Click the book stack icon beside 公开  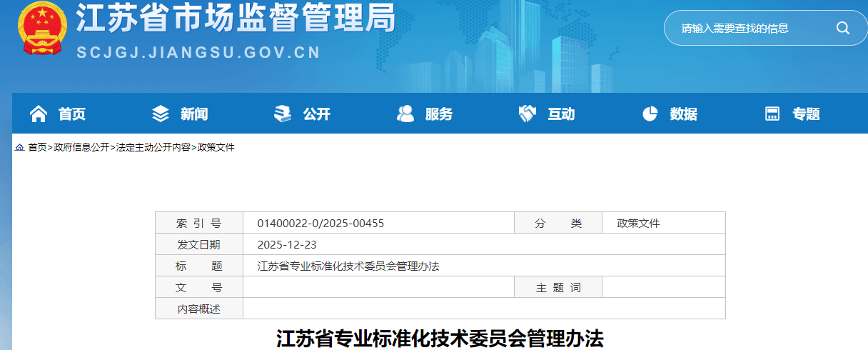tap(283, 114)
